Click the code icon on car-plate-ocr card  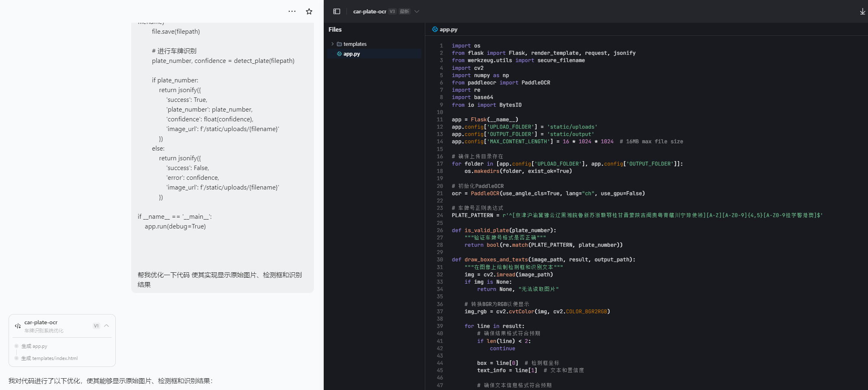tap(18, 326)
